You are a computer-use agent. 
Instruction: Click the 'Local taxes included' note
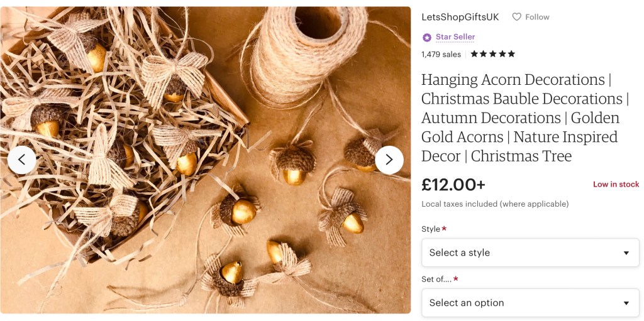(x=494, y=204)
